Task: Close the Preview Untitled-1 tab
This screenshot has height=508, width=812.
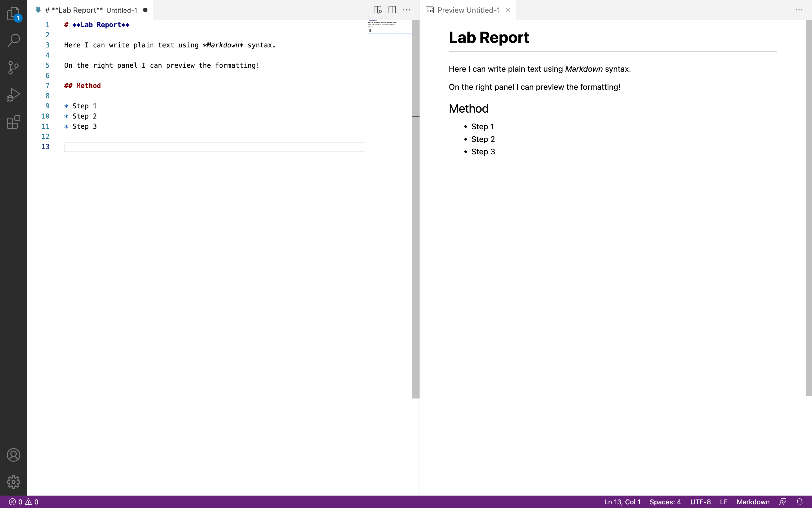Action: tap(508, 10)
